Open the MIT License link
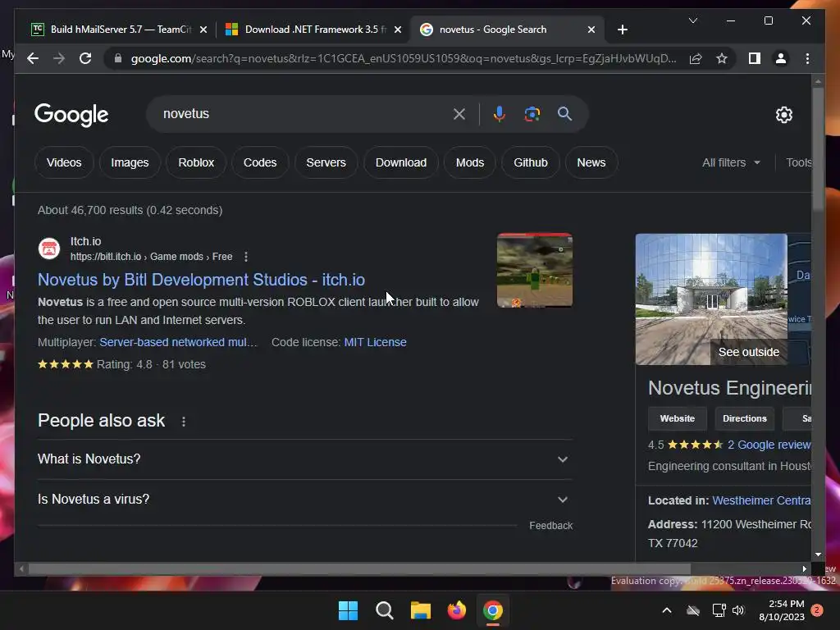This screenshot has height=630, width=840. pyautogui.click(x=375, y=342)
